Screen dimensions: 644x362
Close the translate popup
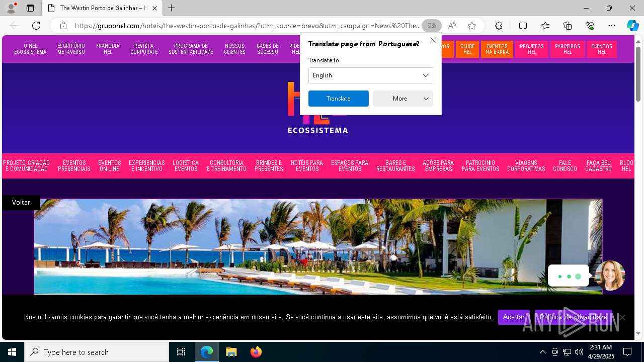click(x=433, y=40)
